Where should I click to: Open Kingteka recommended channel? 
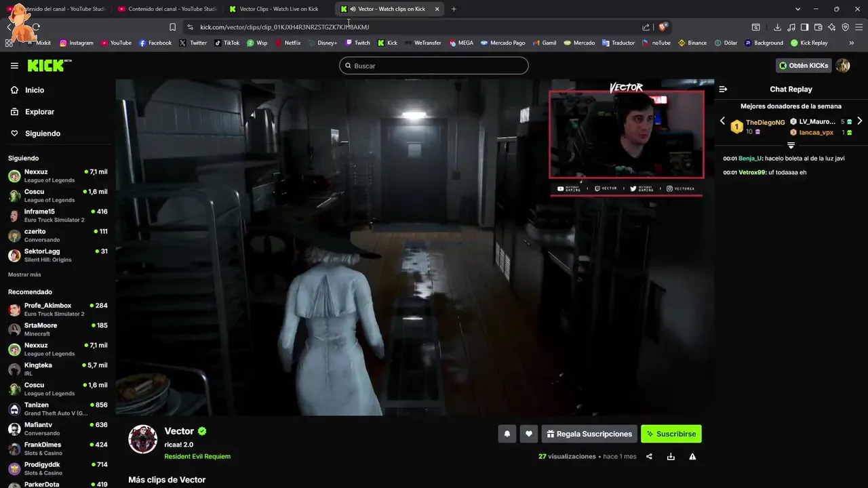(x=58, y=369)
